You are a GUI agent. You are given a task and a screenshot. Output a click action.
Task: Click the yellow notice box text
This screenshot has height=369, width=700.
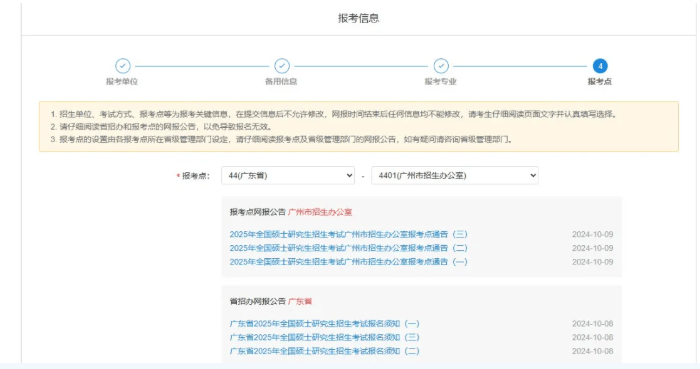pyautogui.click(x=359, y=127)
